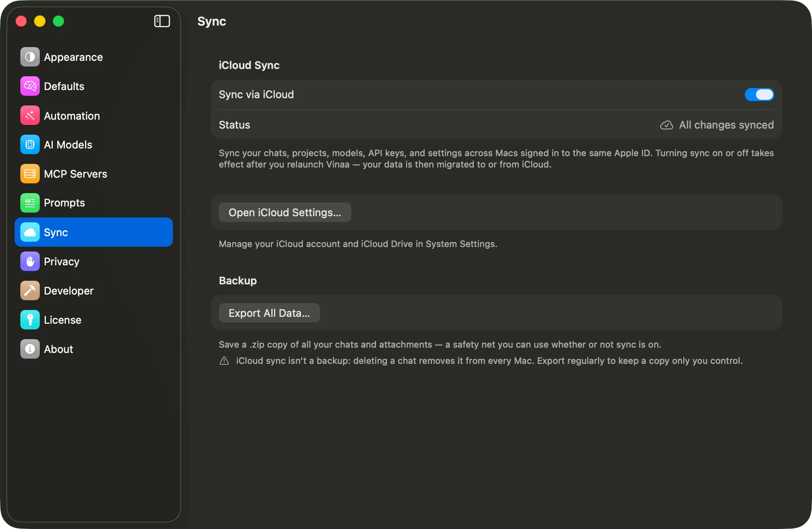The height and width of the screenshot is (529, 812).
Task: Show the Prompts settings
Action: [94, 203]
